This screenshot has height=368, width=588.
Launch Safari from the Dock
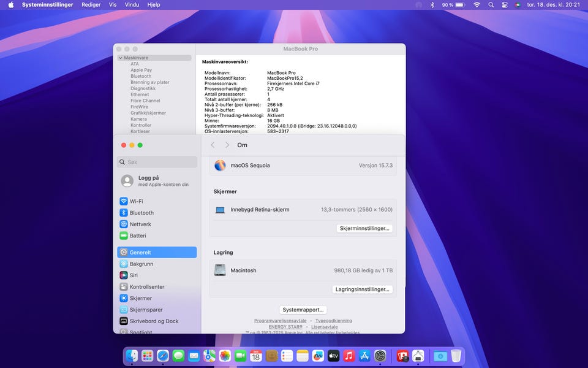tap(163, 356)
